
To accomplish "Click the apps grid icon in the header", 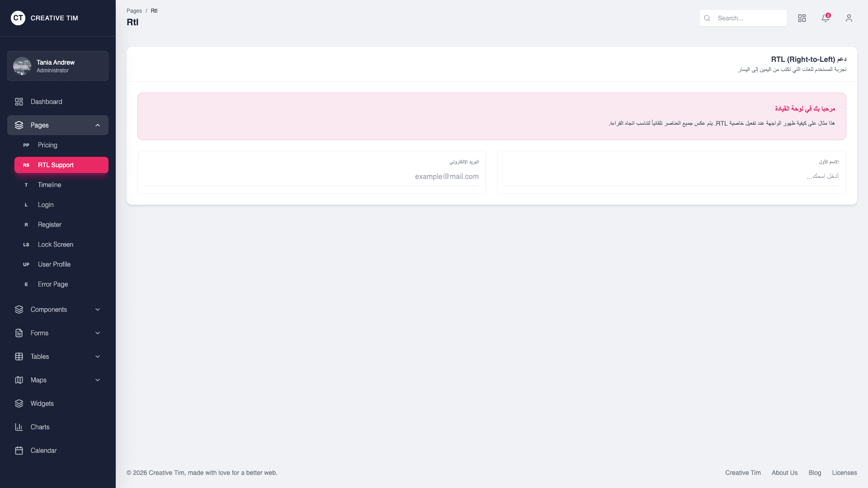I will tap(802, 18).
